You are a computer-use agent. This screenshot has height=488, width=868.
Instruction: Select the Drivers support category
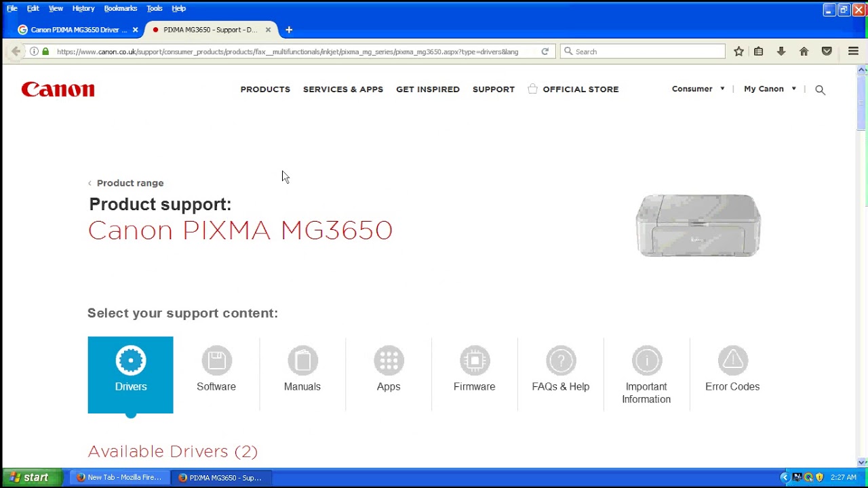[x=130, y=375]
